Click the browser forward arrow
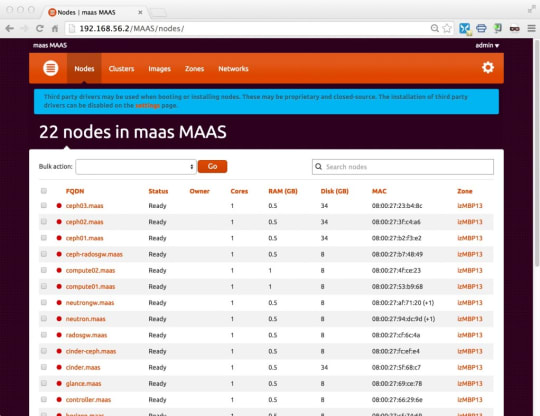Image resolution: width=540 pixels, height=416 pixels. pyautogui.click(x=24, y=28)
